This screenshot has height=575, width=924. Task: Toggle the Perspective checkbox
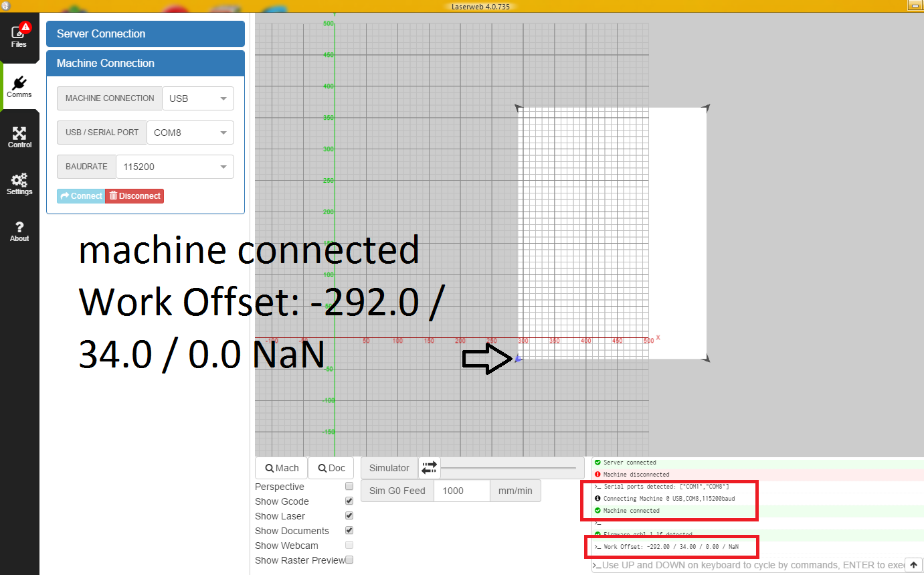pyautogui.click(x=349, y=487)
